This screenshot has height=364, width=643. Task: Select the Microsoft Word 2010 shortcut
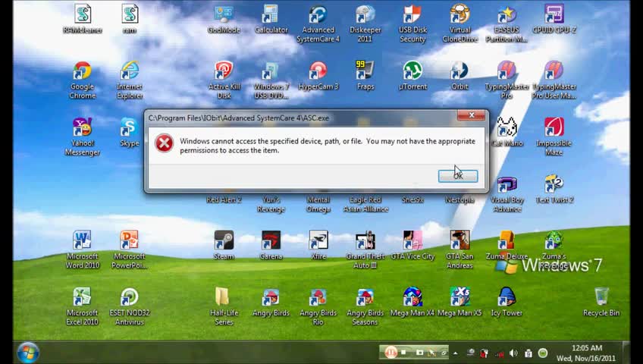click(x=83, y=249)
